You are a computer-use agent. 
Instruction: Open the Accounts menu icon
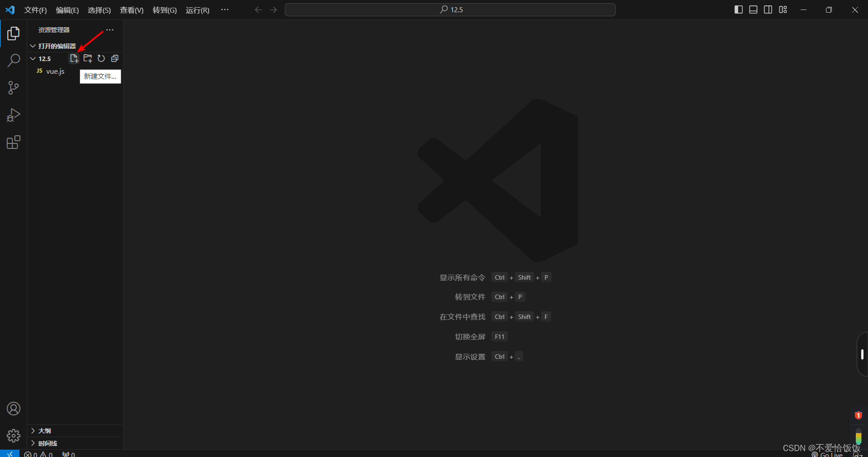(14, 409)
